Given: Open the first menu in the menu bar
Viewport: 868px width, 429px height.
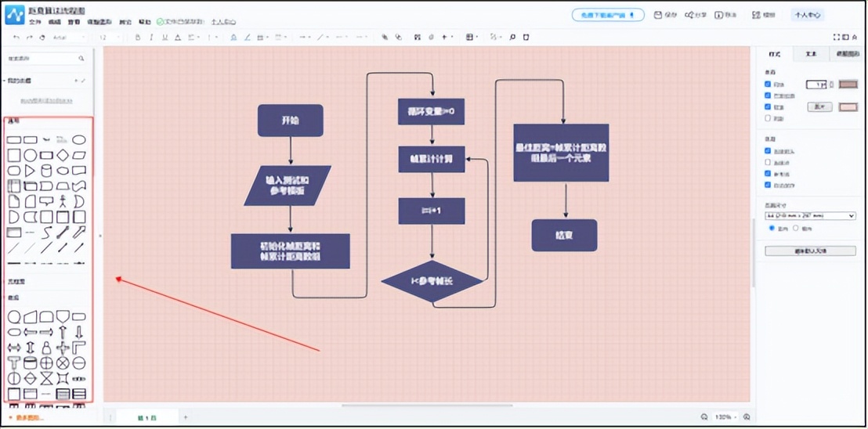Looking at the screenshot, I should [35, 22].
